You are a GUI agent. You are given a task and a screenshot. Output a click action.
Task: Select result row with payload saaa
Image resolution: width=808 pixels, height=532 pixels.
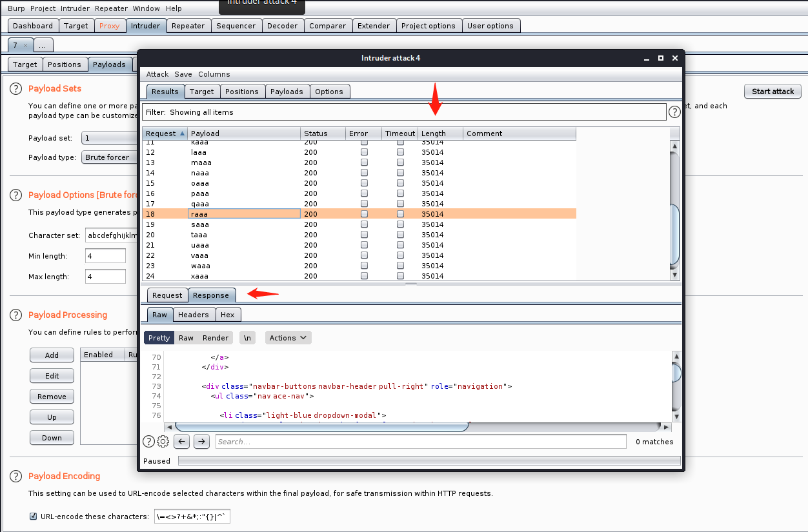pos(359,224)
